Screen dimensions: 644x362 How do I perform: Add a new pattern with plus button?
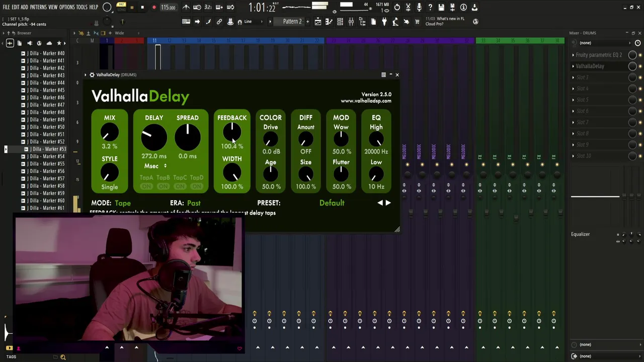pos(307,22)
